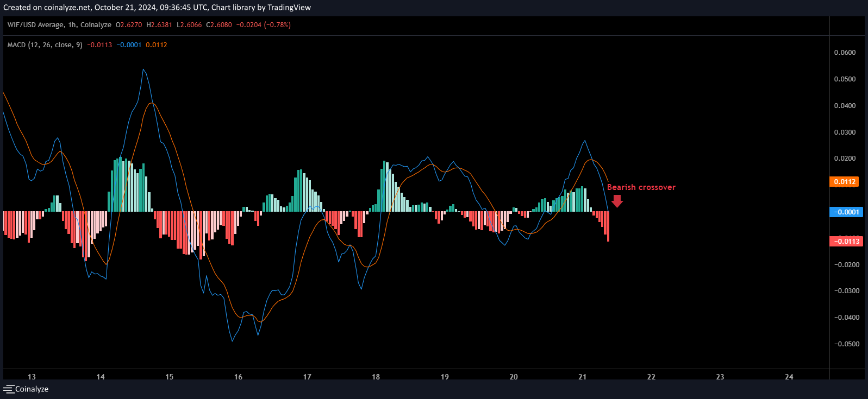868x399 pixels.
Task: Click the −0.0204 (−0.78%) change value
Action: click(263, 25)
